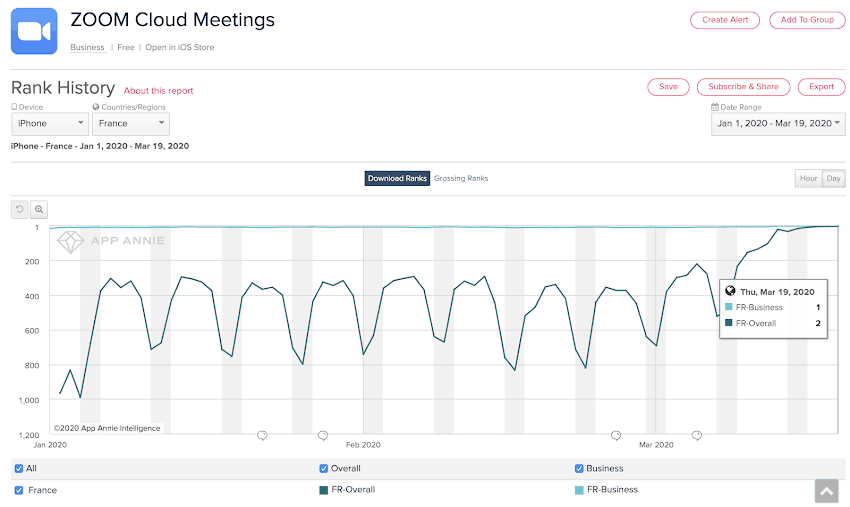This screenshot has height=507, width=850.
Task: Click the Create Alert button
Action: coord(725,20)
